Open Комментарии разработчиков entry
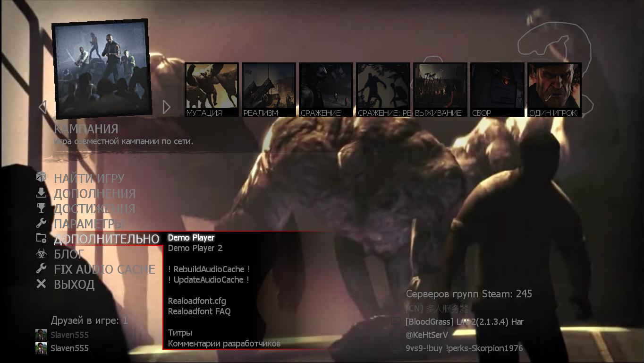 (x=224, y=344)
